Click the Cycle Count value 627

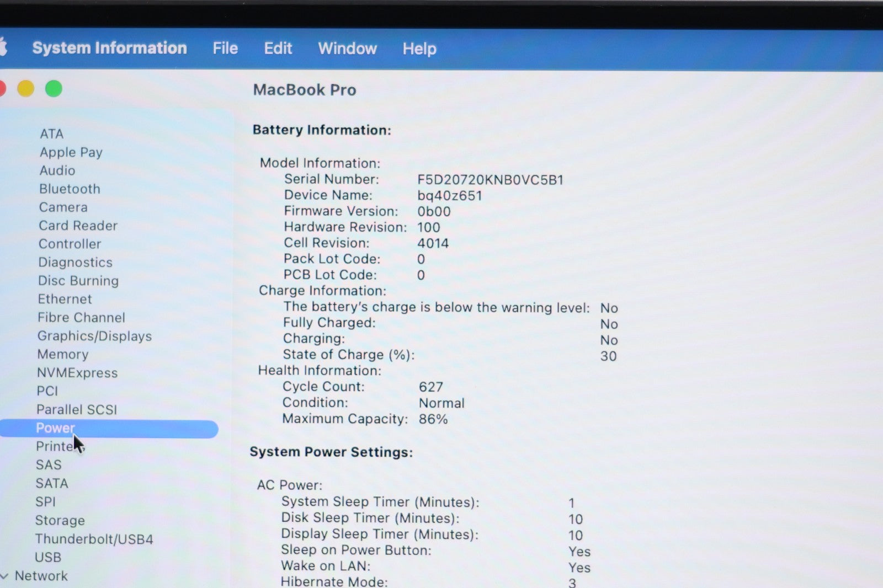[430, 387]
